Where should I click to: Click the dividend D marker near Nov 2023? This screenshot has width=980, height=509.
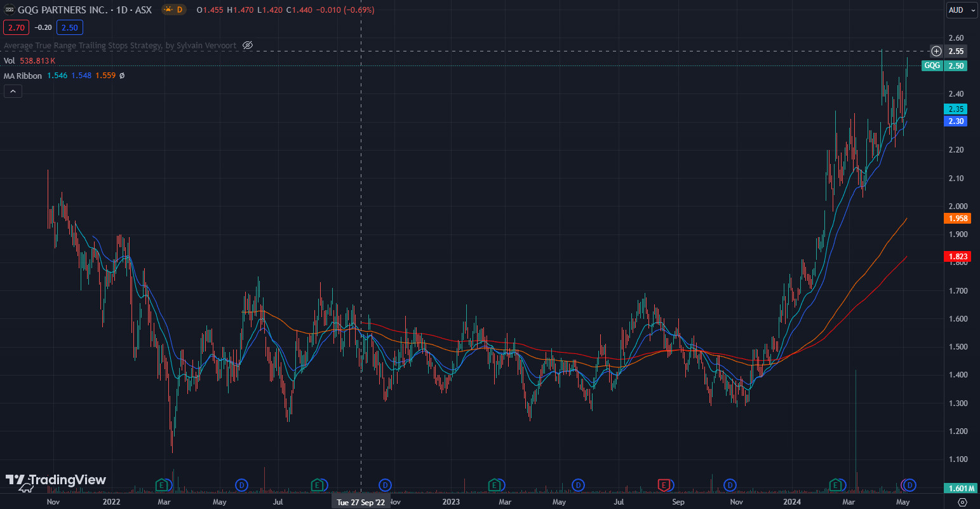coord(730,485)
